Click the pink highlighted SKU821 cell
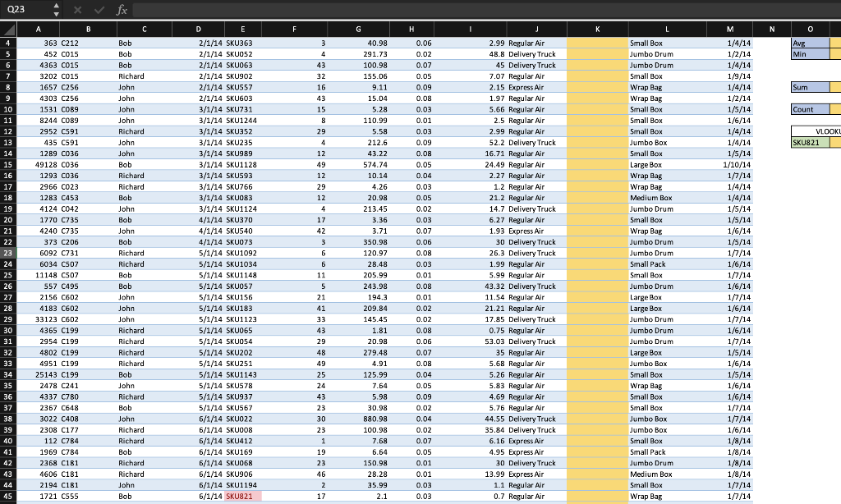Screen dimensions: 841x504 243,496
